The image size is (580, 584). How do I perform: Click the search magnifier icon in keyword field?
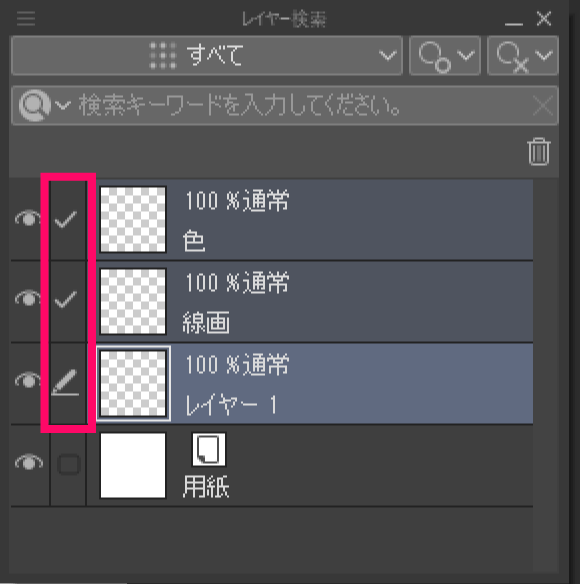click(35, 105)
